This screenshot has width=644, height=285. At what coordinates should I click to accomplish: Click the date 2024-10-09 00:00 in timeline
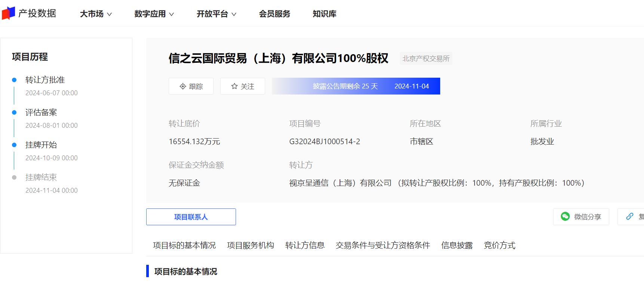coord(52,158)
